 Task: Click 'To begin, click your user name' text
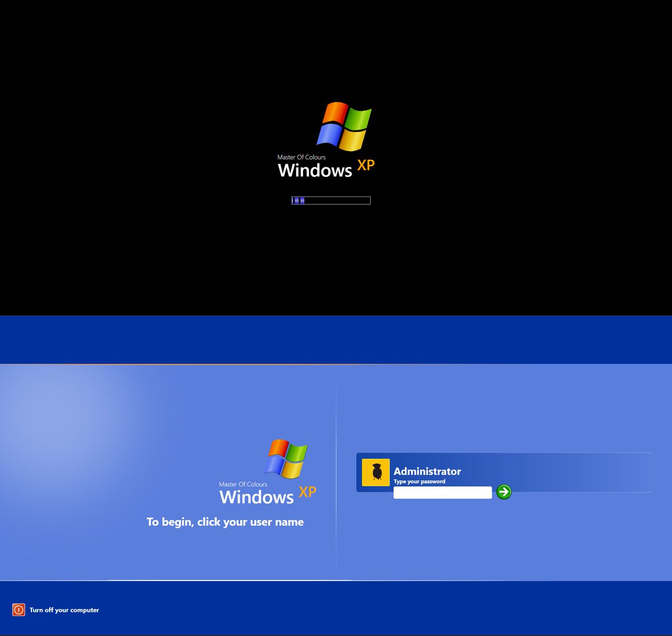click(x=225, y=522)
